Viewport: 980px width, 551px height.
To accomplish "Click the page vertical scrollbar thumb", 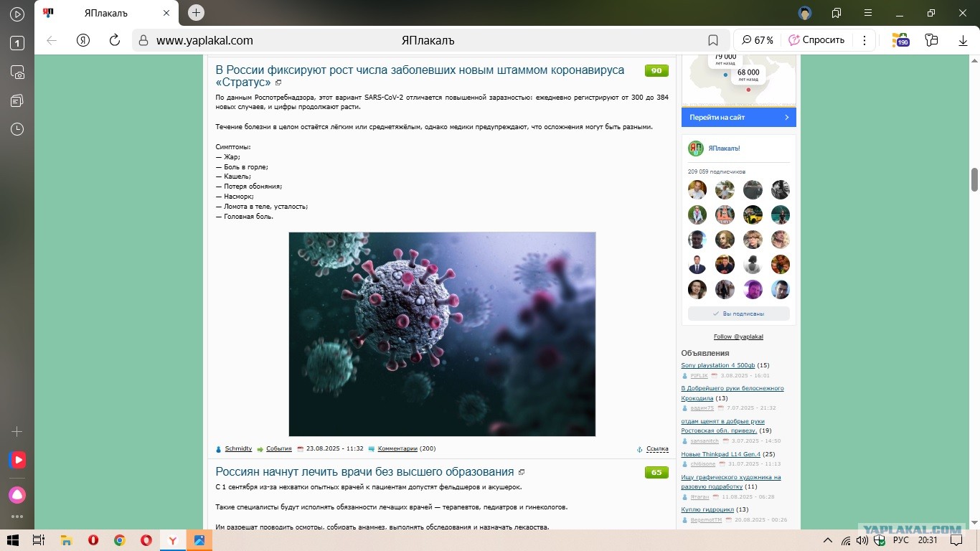I will click(x=974, y=179).
